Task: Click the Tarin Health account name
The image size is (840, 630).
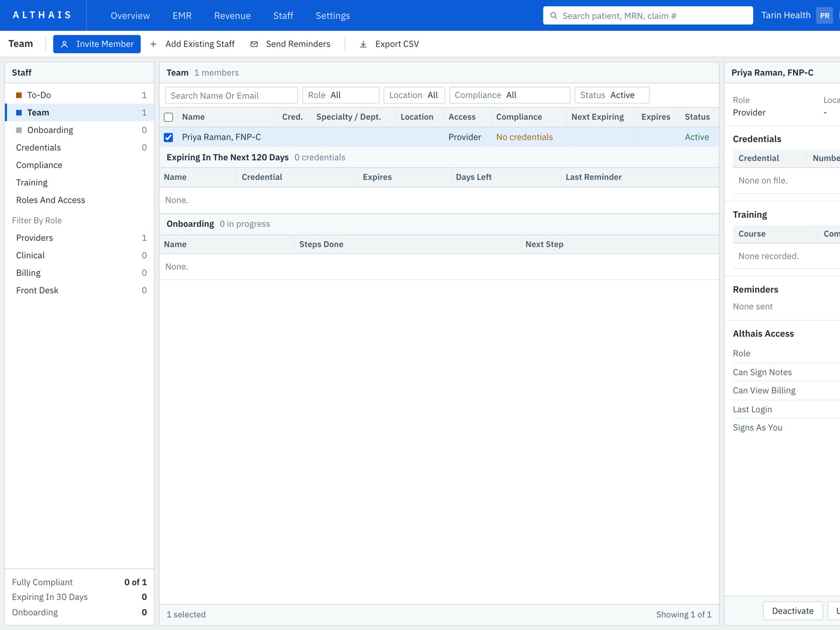Action: (x=786, y=15)
